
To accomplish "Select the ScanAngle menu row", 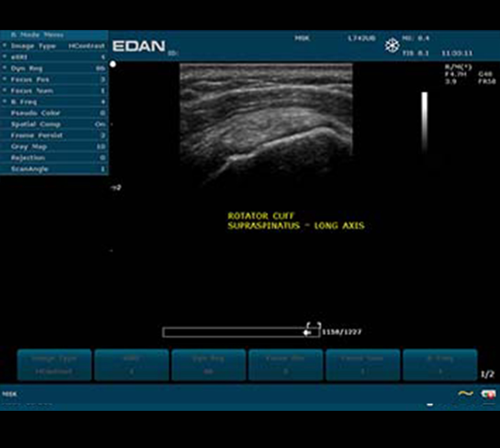I will [x=54, y=169].
